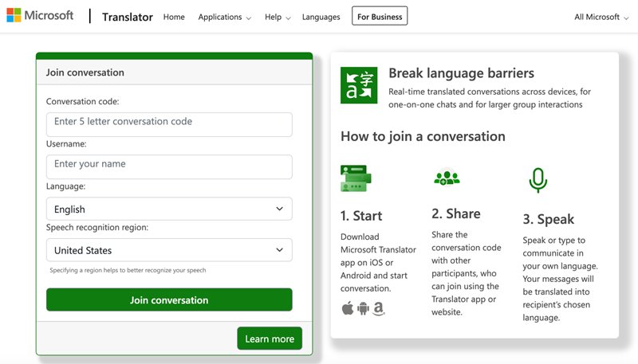This screenshot has height=364, width=638.
Task: Click the Speak microphone icon
Action: click(538, 180)
